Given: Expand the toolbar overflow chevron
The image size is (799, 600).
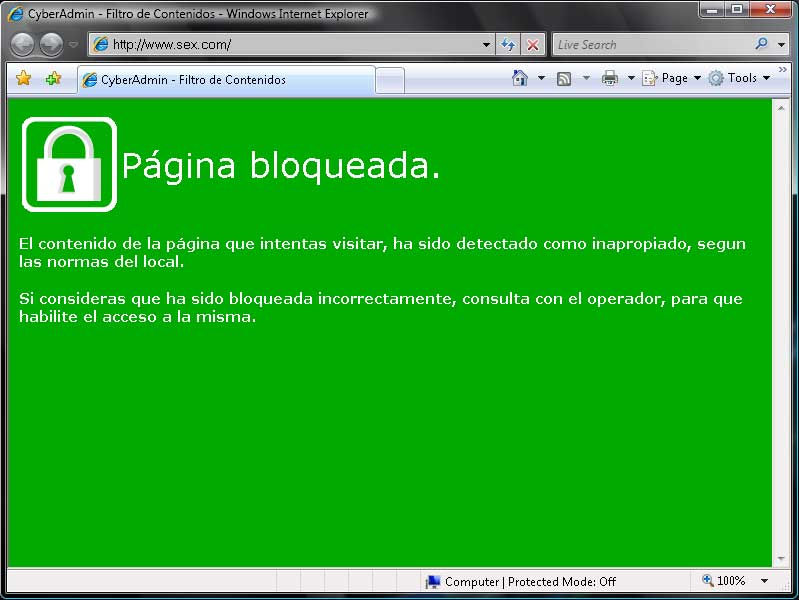Looking at the screenshot, I should pyautogui.click(x=782, y=69).
